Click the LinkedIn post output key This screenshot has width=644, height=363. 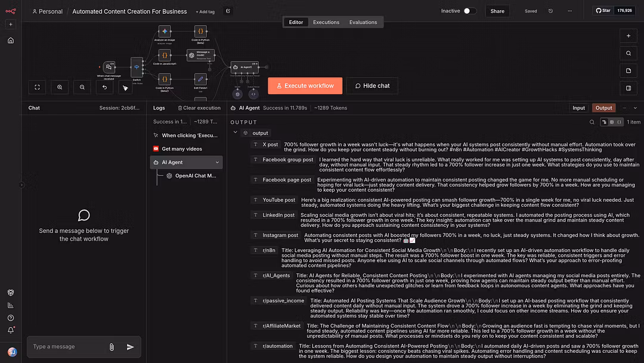tap(278, 215)
